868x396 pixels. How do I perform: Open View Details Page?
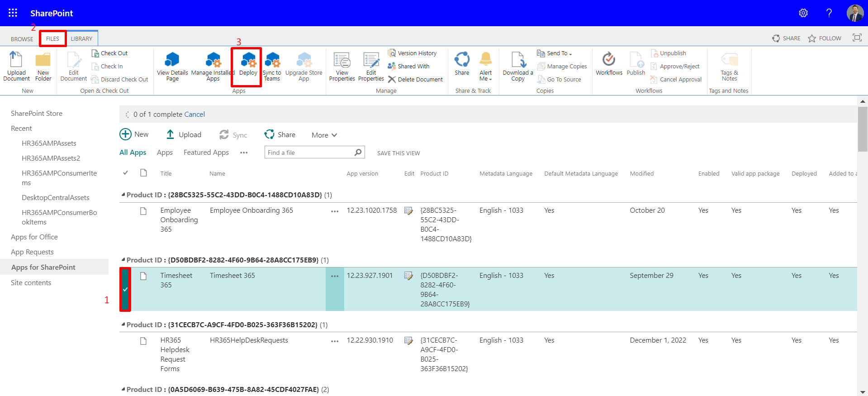pos(172,67)
